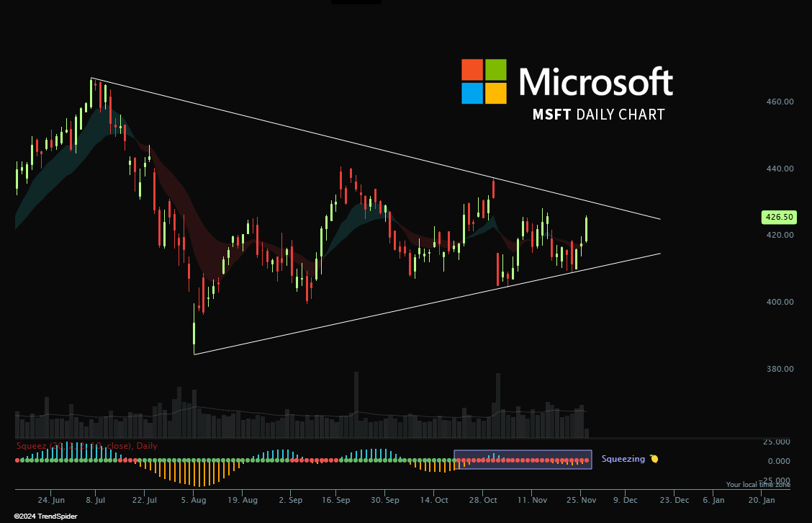This screenshot has height=523, width=812.
Task: Click the 0.000 indicator scale label
Action: click(x=779, y=461)
